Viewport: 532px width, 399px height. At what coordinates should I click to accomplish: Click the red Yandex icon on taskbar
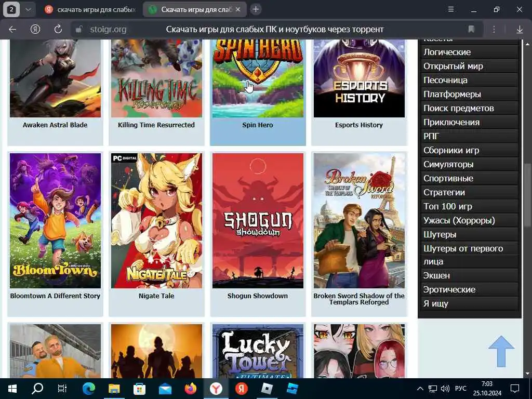click(241, 389)
